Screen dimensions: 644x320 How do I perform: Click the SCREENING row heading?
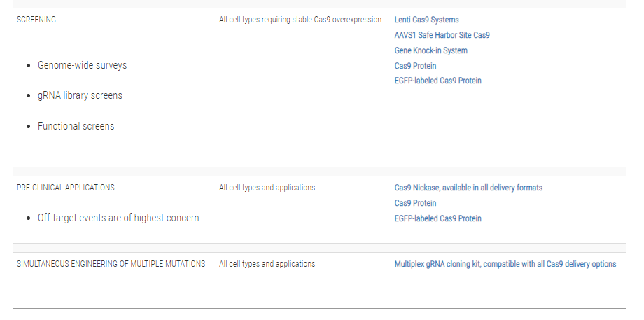coord(36,20)
